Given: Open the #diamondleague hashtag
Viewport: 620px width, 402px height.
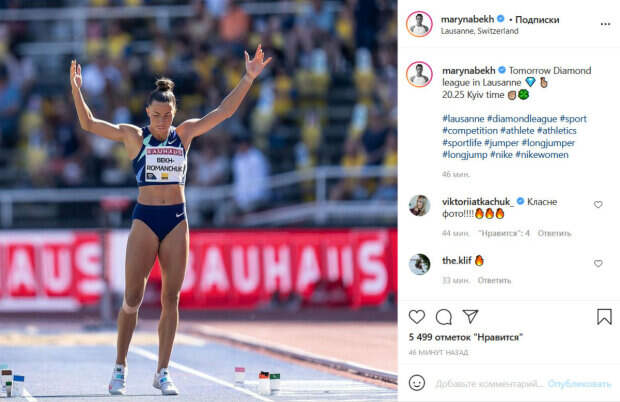Looking at the screenshot, I should 522,119.
